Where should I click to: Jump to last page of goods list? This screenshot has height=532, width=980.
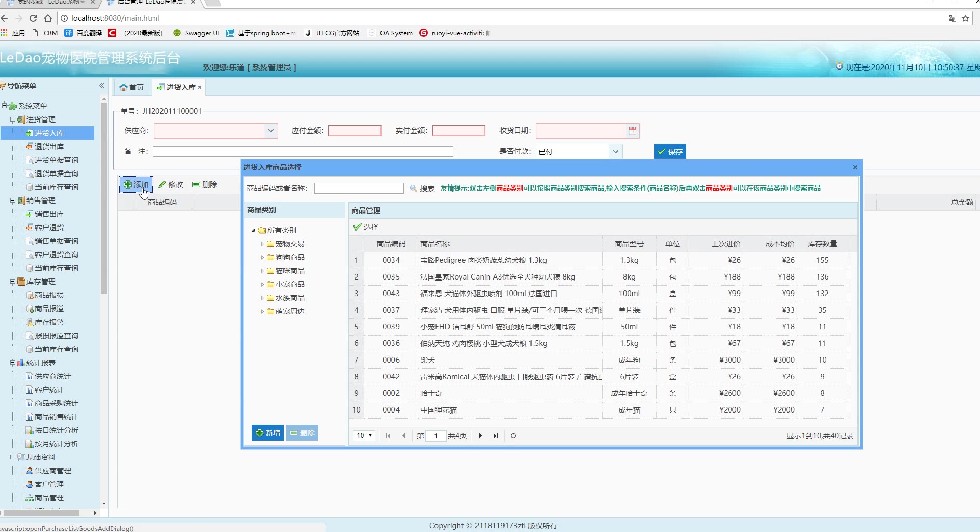[x=496, y=436]
